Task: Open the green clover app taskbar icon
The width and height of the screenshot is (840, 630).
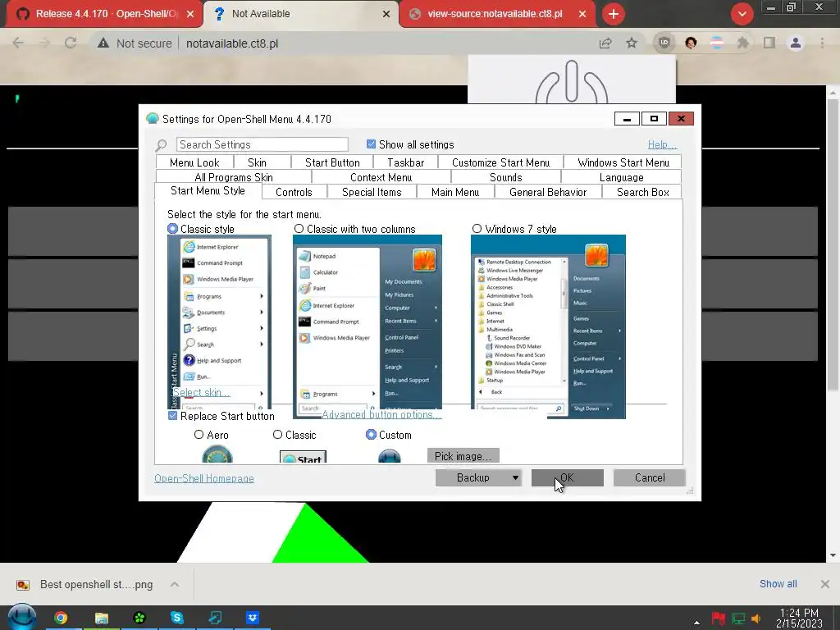Action: (139, 619)
